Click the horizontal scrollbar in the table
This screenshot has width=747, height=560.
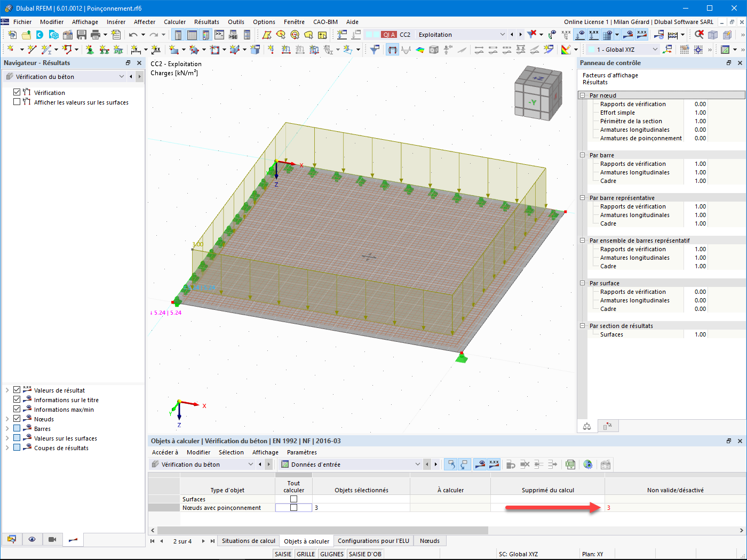(323, 530)
